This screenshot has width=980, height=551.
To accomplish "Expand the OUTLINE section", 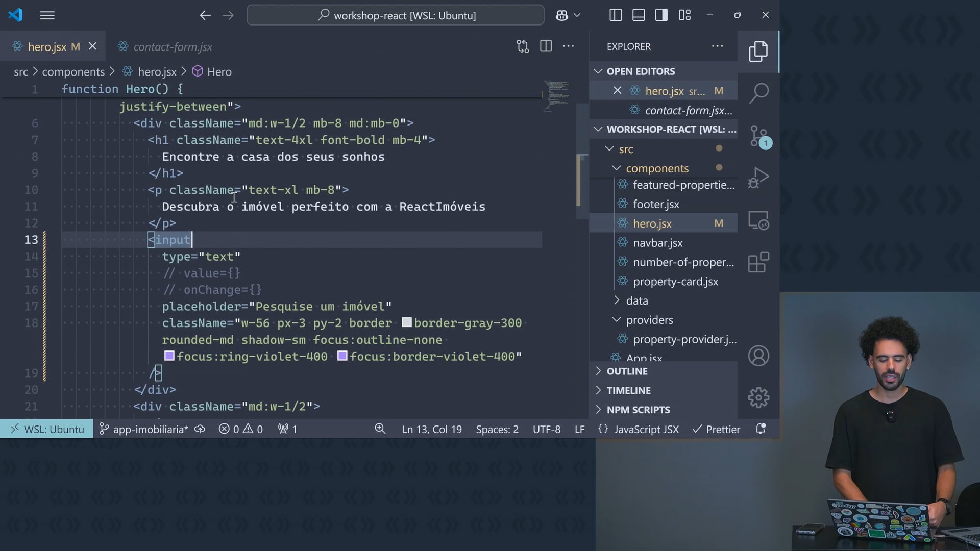I will click(x=627, y=371).
